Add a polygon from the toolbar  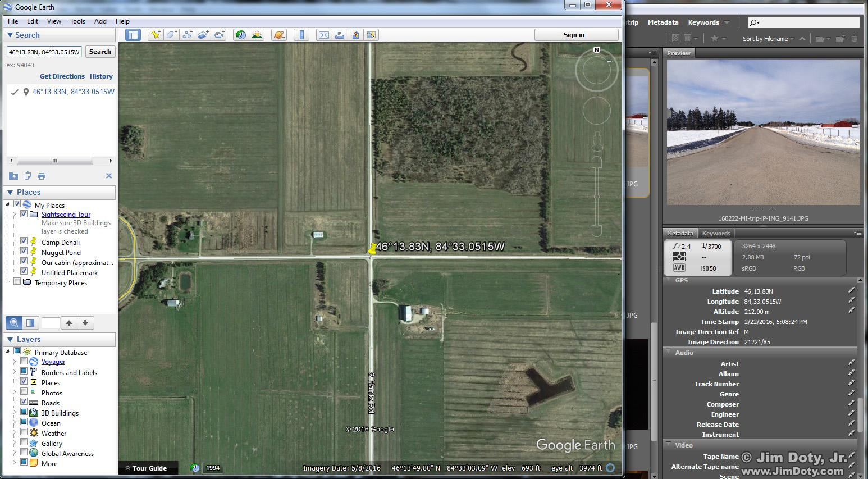171,35
